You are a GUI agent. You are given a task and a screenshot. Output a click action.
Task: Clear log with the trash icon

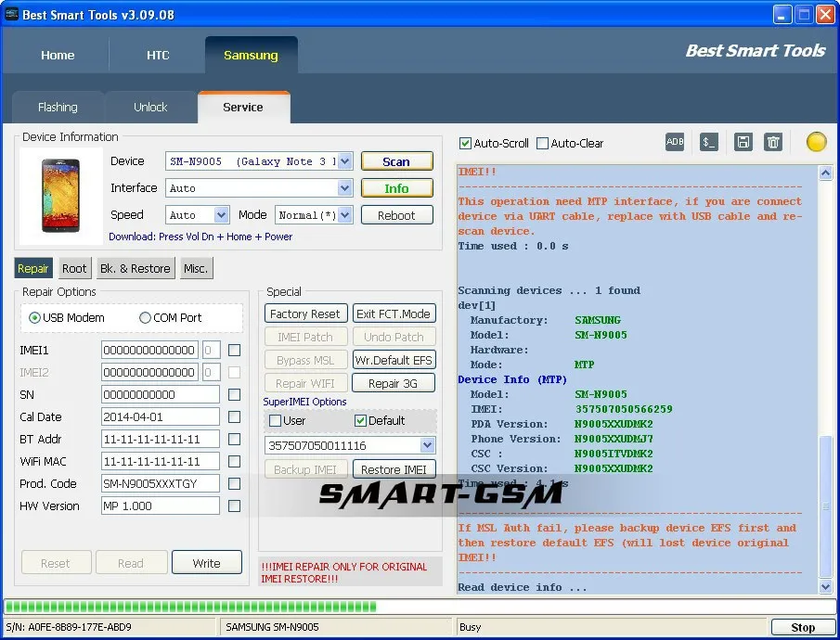pyautogui.click(x=773, y=142)
